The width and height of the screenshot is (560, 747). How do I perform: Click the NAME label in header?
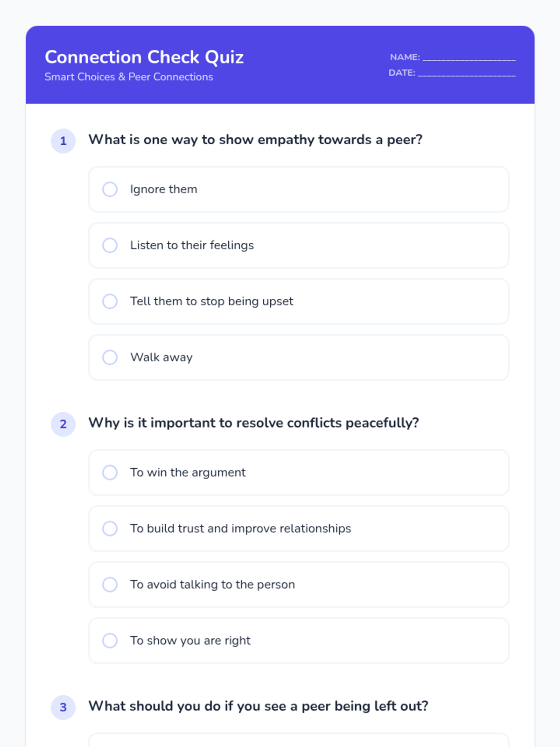point(405,57)
